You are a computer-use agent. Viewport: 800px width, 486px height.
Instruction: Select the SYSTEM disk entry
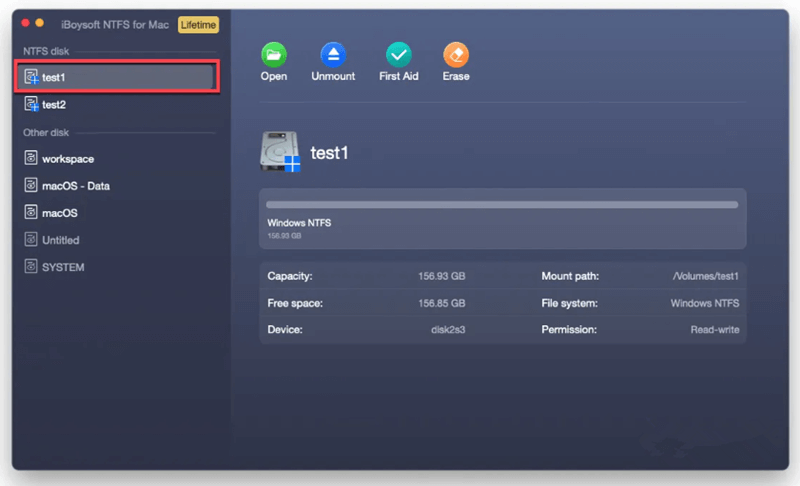[x=117, y=267]
